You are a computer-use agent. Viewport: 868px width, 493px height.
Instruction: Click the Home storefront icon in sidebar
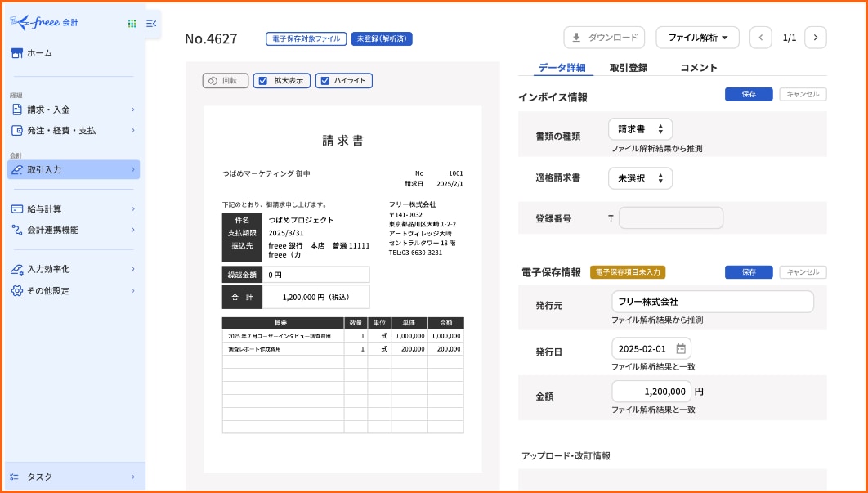pos(16,53)
